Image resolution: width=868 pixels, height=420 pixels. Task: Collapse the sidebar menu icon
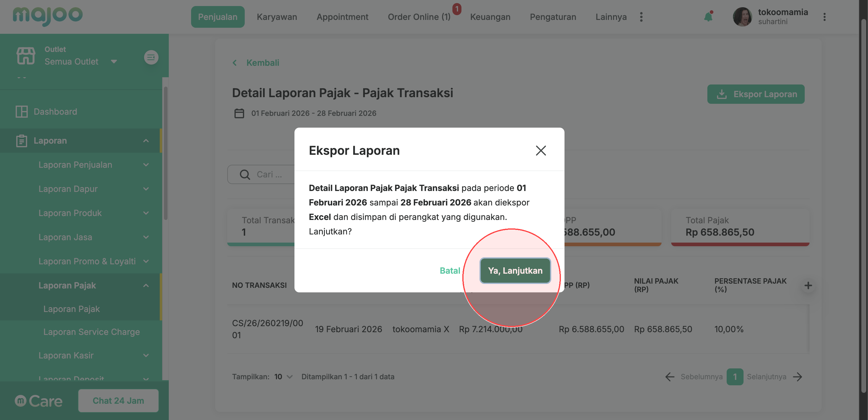pos(151,57)
